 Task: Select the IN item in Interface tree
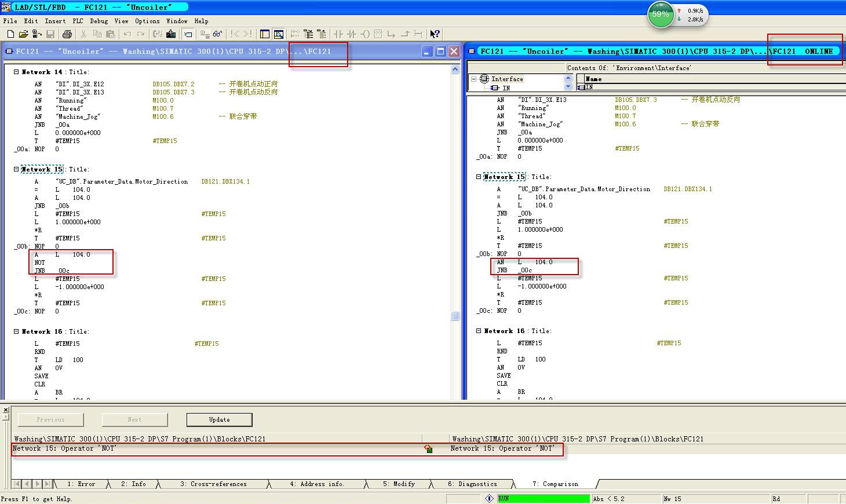[x=502, y=88]
